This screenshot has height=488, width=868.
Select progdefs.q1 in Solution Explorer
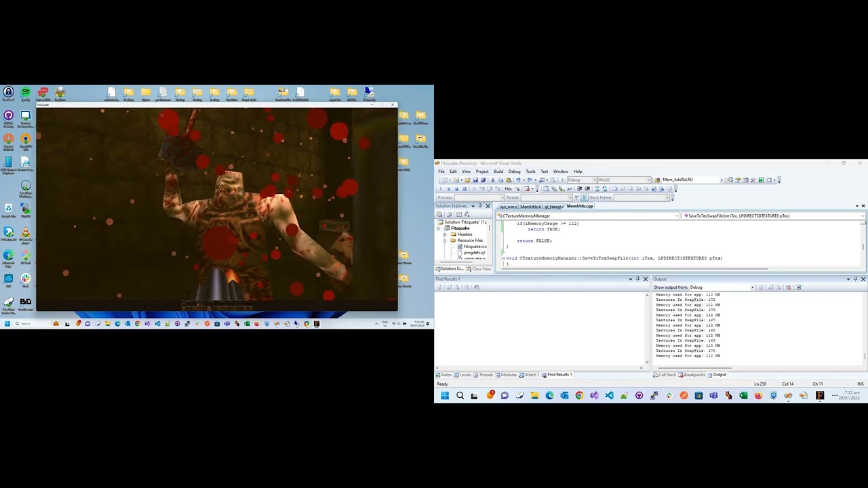pyautogui.click(x=472, y=253)
